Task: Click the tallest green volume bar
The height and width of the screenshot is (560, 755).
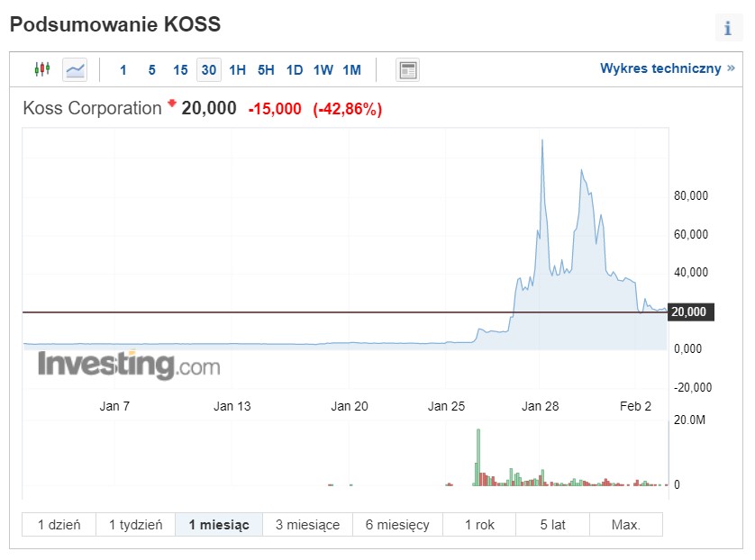Action: click(478, 457)
